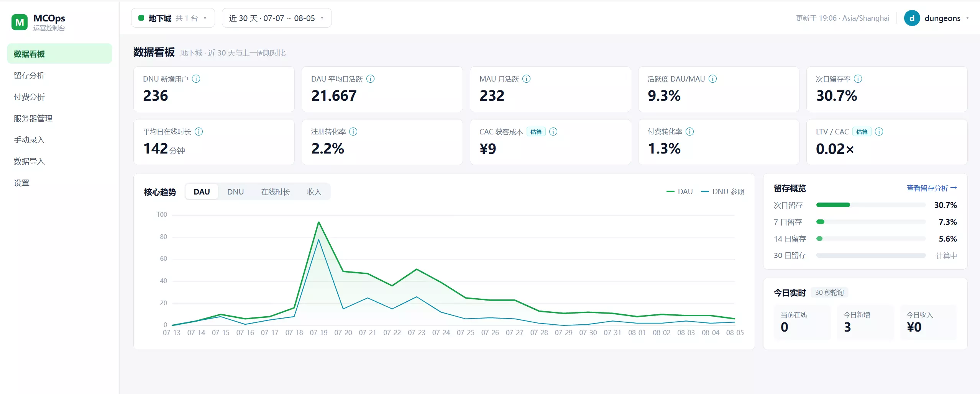The height and width of the screenshot is (394, 980).
Task: Click the 今日新增 realtime card
Action: tap(865, 322)
